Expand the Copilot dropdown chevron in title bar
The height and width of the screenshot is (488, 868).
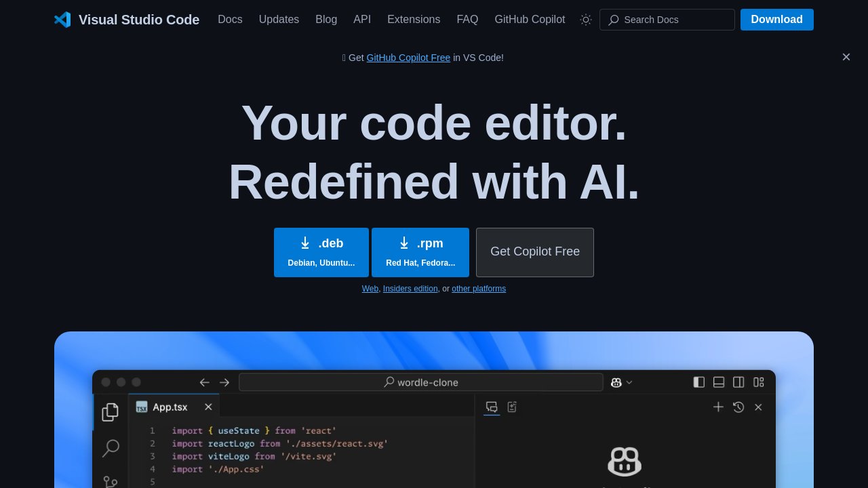(x=629, y=382)
